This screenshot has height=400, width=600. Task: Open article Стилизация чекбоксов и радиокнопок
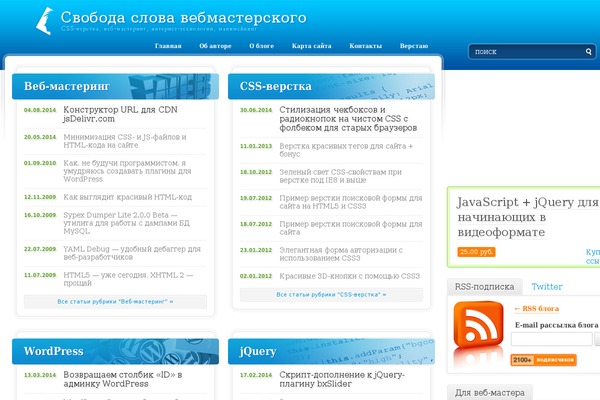[x=348, y=119]
